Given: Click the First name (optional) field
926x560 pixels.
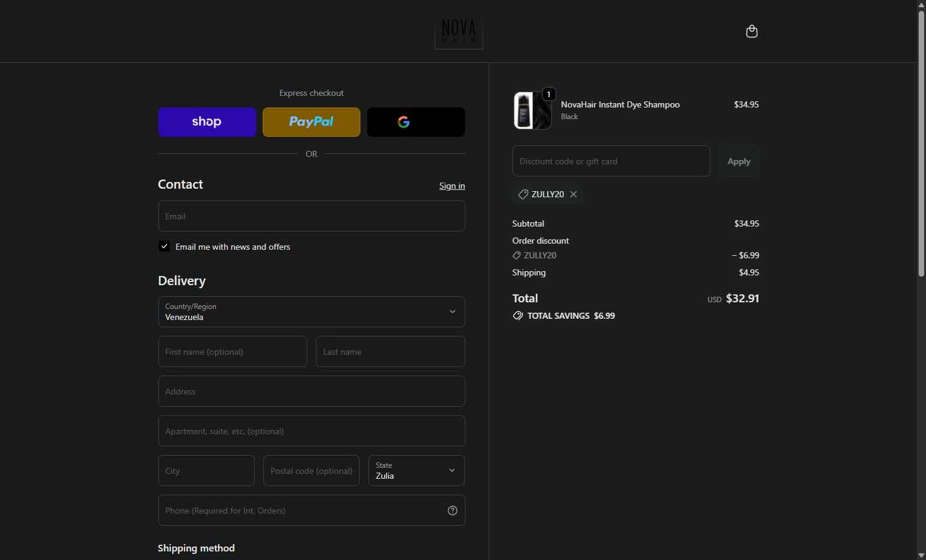Looking at the screenshot, I should pyautogui.click(x=233, y=352).
